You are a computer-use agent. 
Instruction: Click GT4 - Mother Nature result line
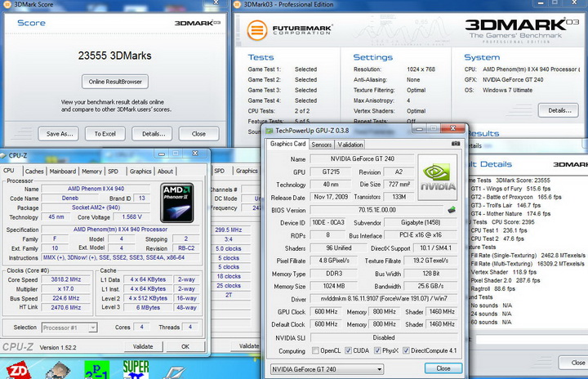pos(510,213)
